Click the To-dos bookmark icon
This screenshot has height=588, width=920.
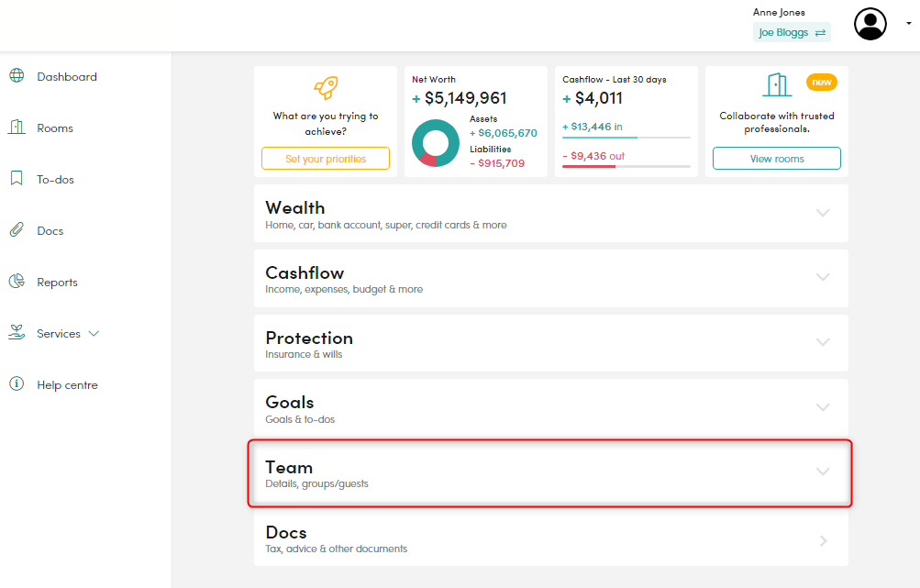point(17,178)
